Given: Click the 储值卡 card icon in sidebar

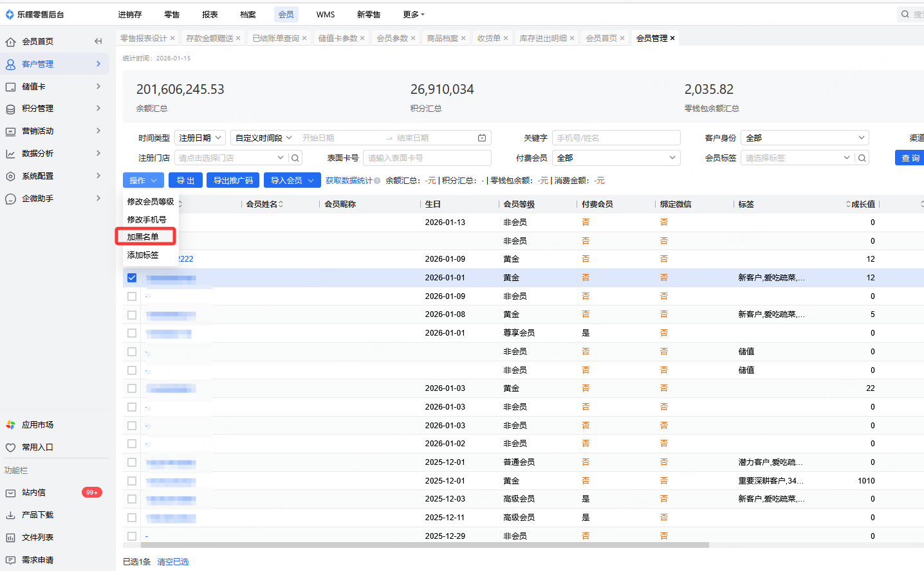Looking at the screenshot, I should pos(10,87).
